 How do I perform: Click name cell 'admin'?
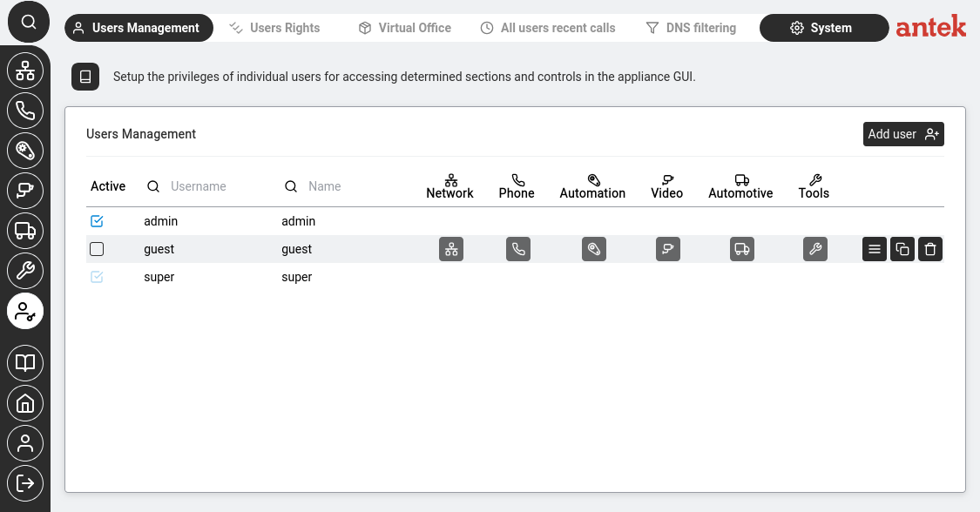tap(298, 221)
